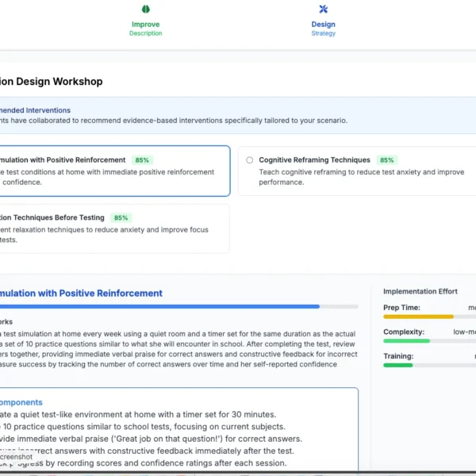
Task: Click the 85% badge on Positive Reinforcement
Action: point(142,160)
